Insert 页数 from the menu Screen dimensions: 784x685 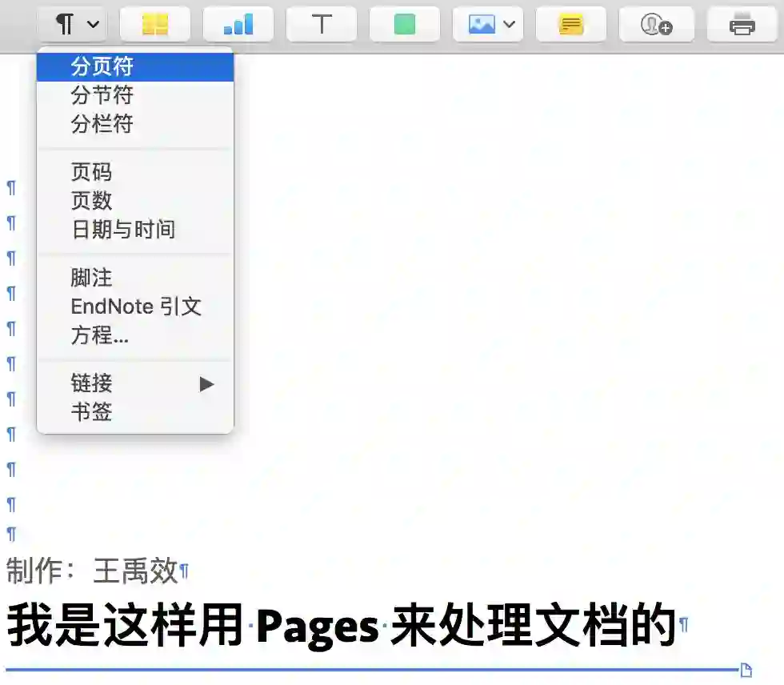pos(135,201)
